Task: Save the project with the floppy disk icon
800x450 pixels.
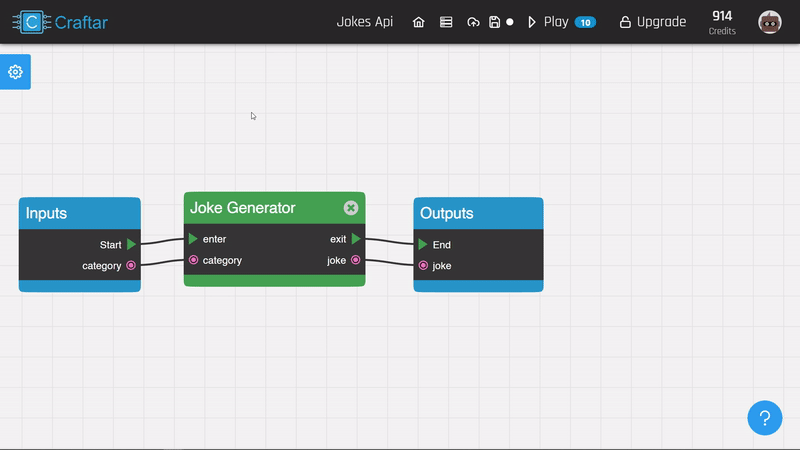Action: point(495,22)
